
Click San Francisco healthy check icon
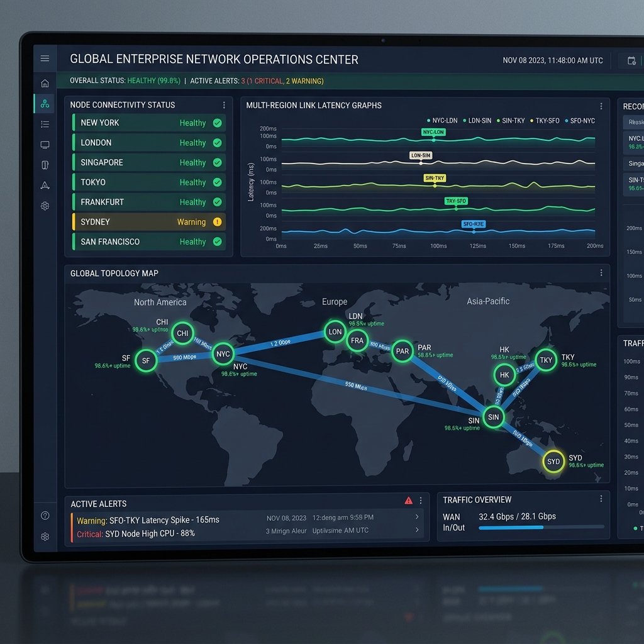click(x=217, y=241)
